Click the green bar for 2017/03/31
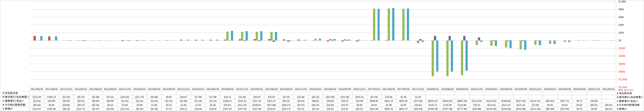Viewport: 644px width, 111px height. tap(374, 25)
